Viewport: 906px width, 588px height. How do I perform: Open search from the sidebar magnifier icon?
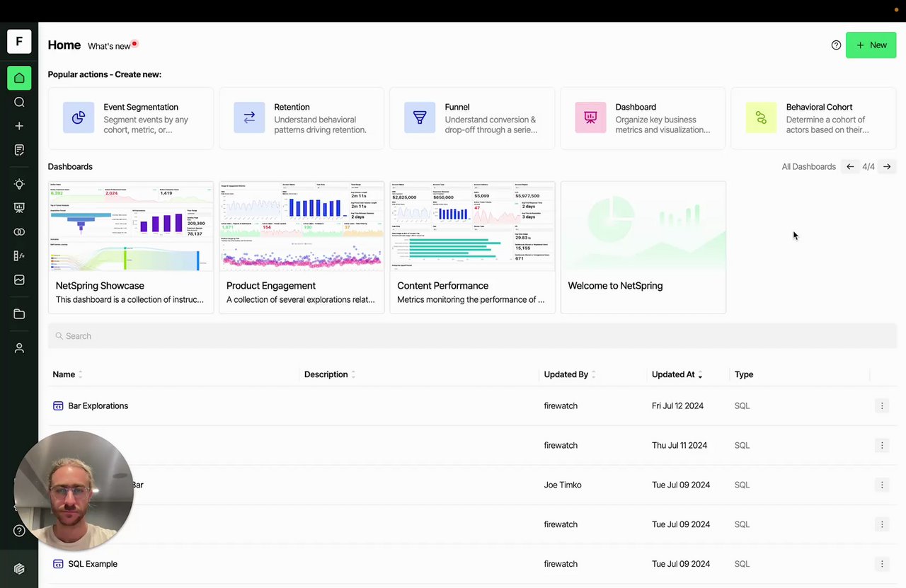pos(19,102)
